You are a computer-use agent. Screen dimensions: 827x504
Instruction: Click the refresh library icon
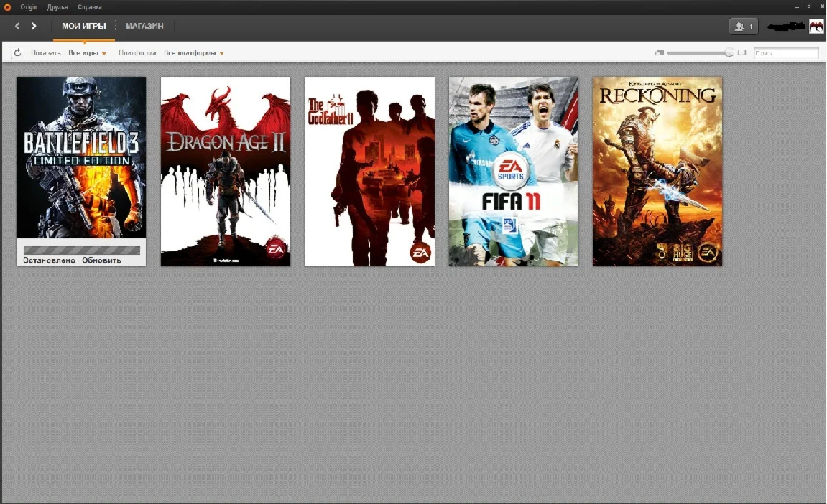click(x=16, y=52)
